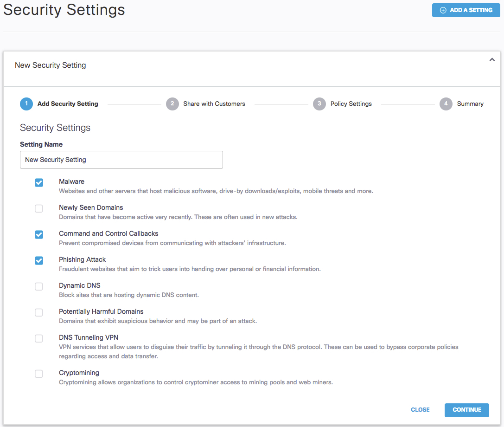Click the CONTINUE button
Image resolution: width=504 pixels, height=427 pixels.
(x=466, y=410)
